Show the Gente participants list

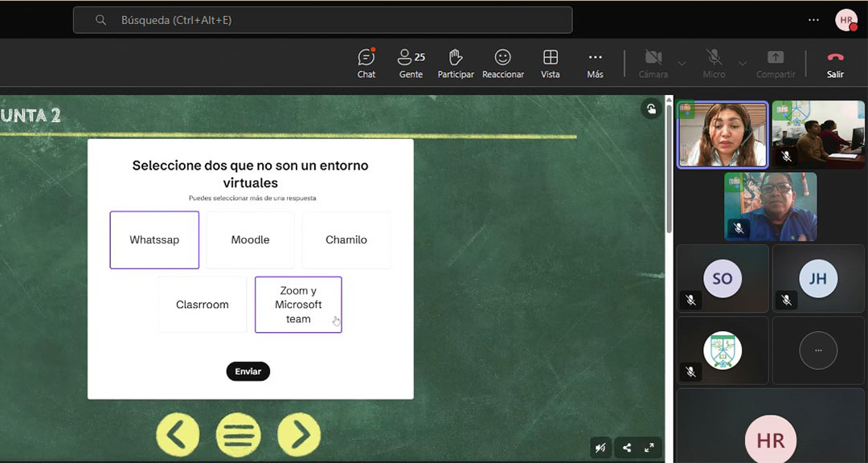click(x=411, y=63)
